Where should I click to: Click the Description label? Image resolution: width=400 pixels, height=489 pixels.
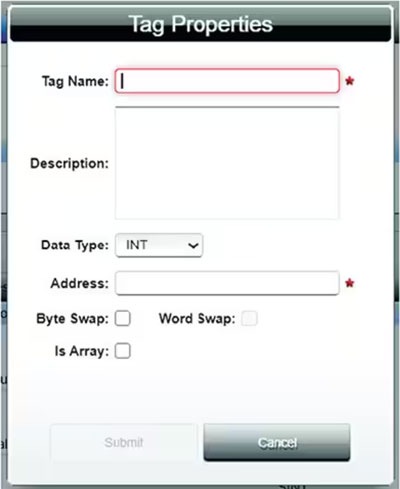[x=70, y=163]
